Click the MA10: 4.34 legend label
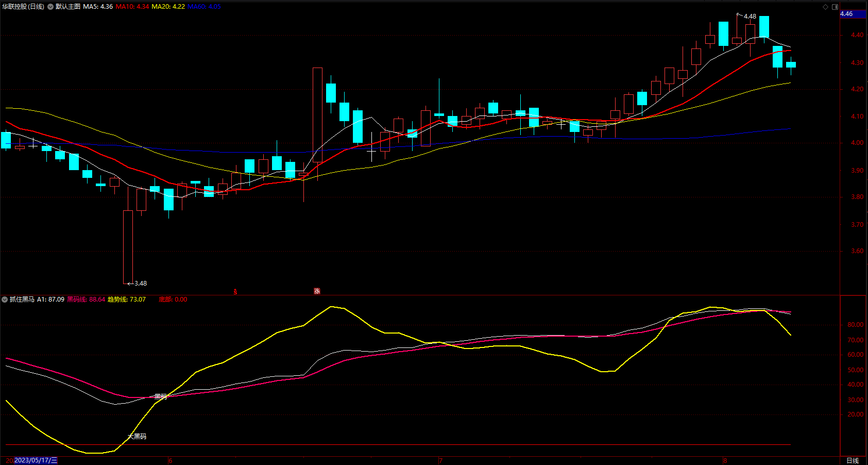 click(x=132, y=7)
